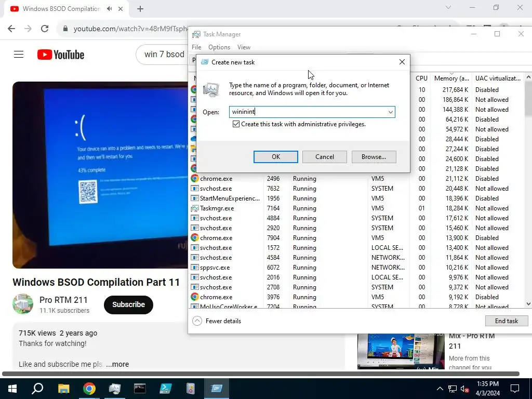Toggle administrative privileges checkbox

(236, 124)
